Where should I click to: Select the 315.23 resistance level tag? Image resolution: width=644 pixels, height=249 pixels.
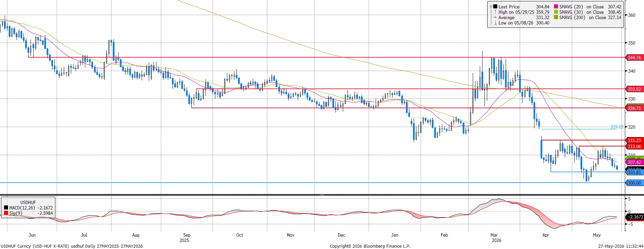(635, 140)
